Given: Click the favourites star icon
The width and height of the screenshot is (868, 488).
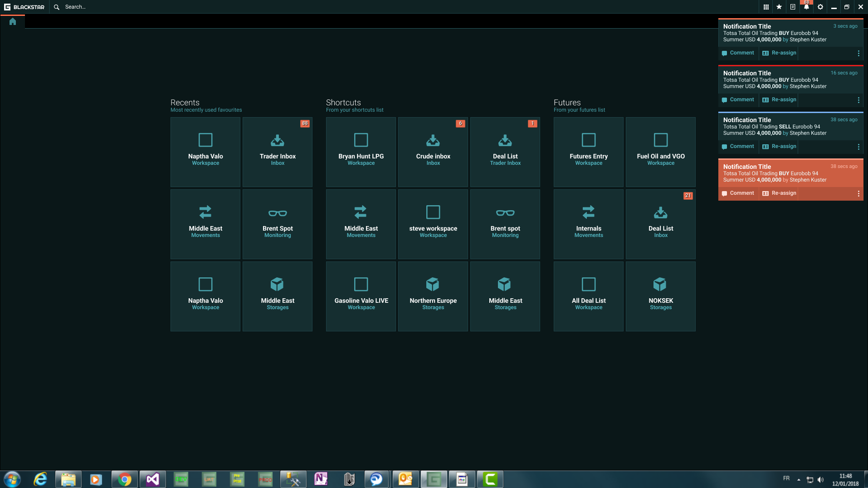Looking at the screenshot, I should click(x=779, y=7).
